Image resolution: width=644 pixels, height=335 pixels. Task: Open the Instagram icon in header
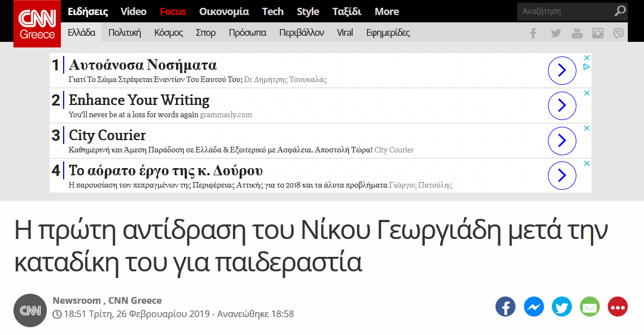(x=598, y=33)
